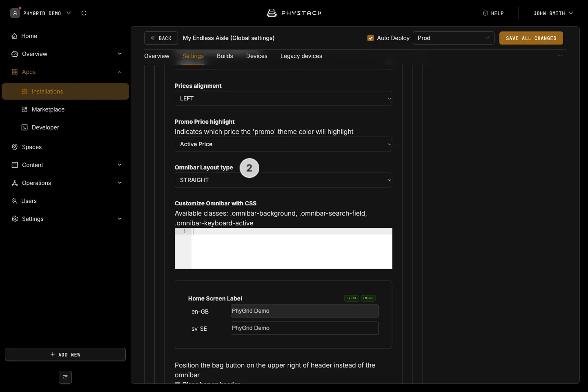This screenshot has width=588, height=392.
Task: Click the EN-GB language tag badge
Action: point(368,298)
